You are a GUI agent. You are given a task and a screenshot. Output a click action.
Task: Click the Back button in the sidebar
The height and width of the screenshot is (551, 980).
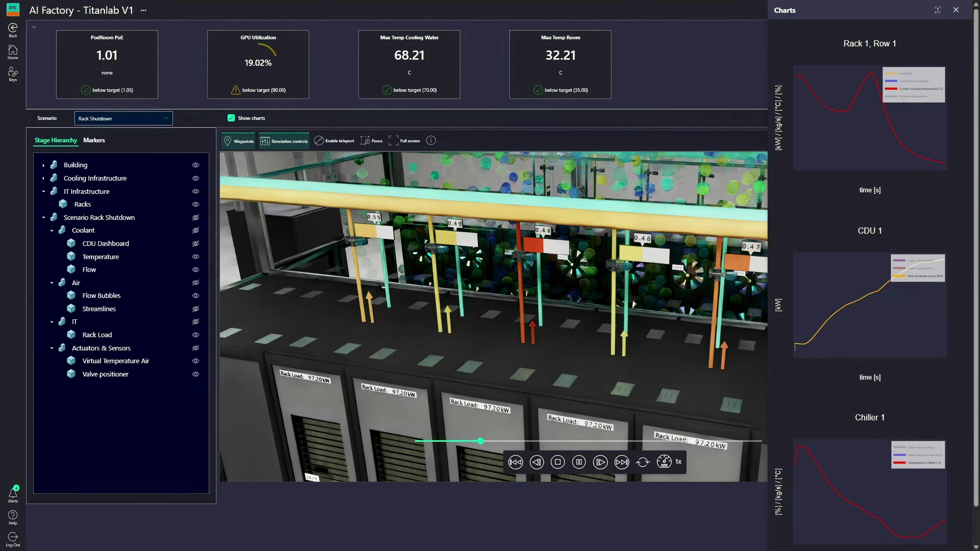point(13,30)
